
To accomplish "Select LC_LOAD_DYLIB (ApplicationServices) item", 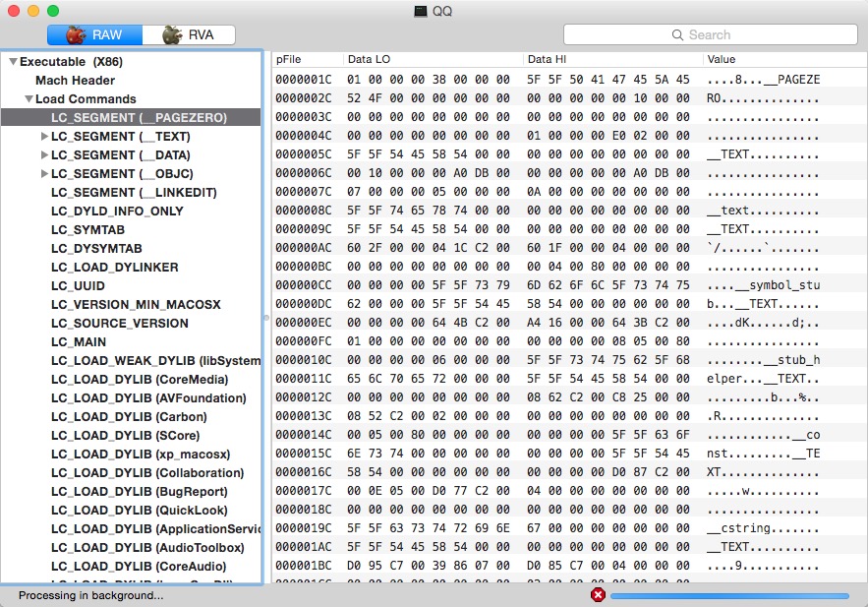I will click(155, 529).
